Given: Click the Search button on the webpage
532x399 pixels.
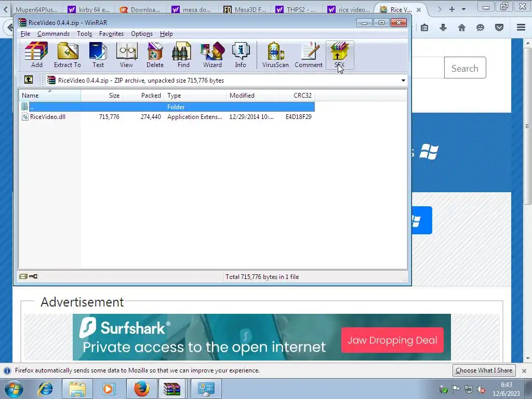Looking at the screenshot, I should tap(465, 68).
